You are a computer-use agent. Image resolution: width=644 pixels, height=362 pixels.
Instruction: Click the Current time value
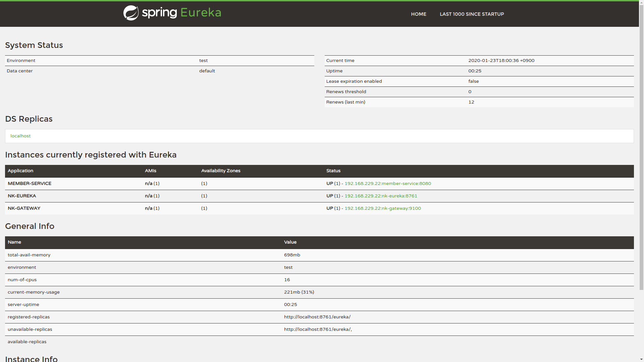[501, 60]
